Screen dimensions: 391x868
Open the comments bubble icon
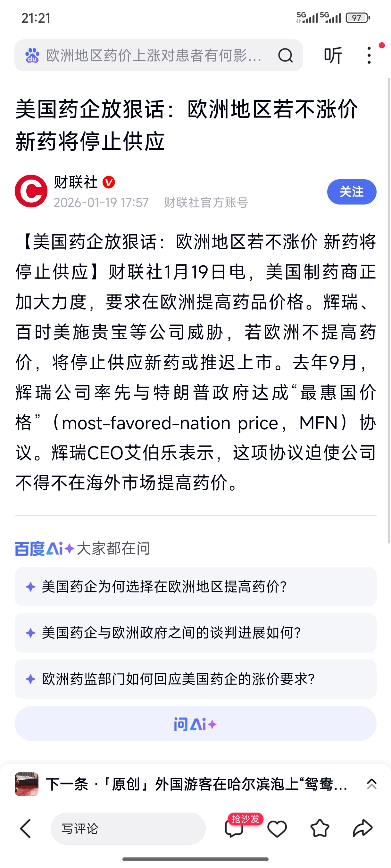[234, 828]
